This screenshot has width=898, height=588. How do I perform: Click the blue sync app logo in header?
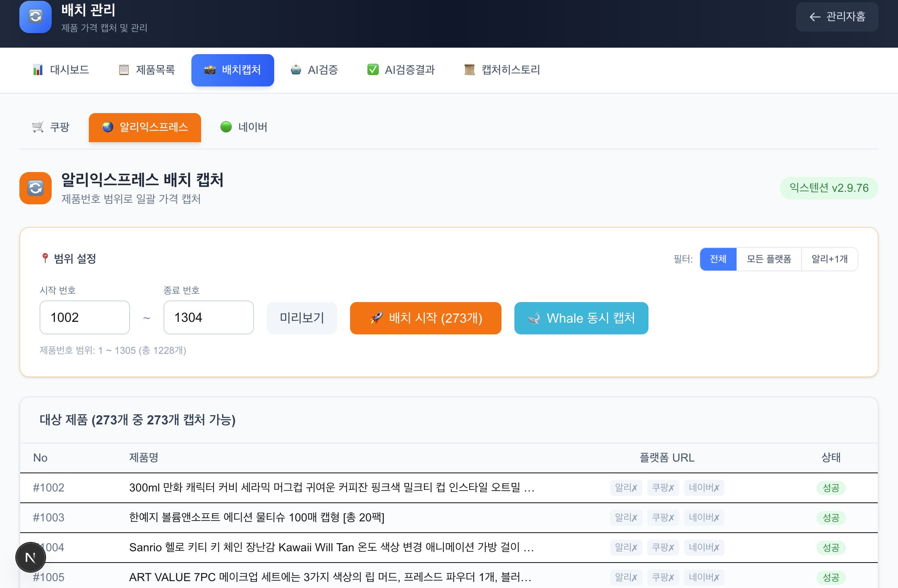point(35,17)
